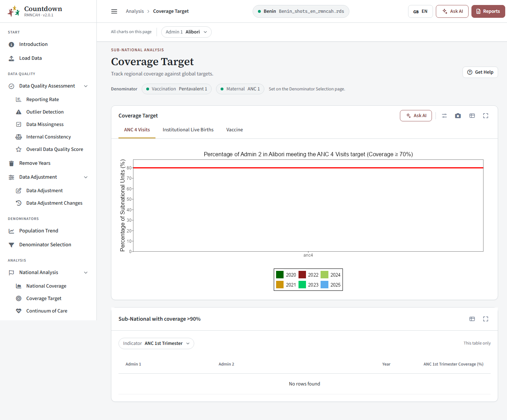Click Maternal ANC 1 denominator chip
Screen dimensions: 507x420
pos(240,89)
